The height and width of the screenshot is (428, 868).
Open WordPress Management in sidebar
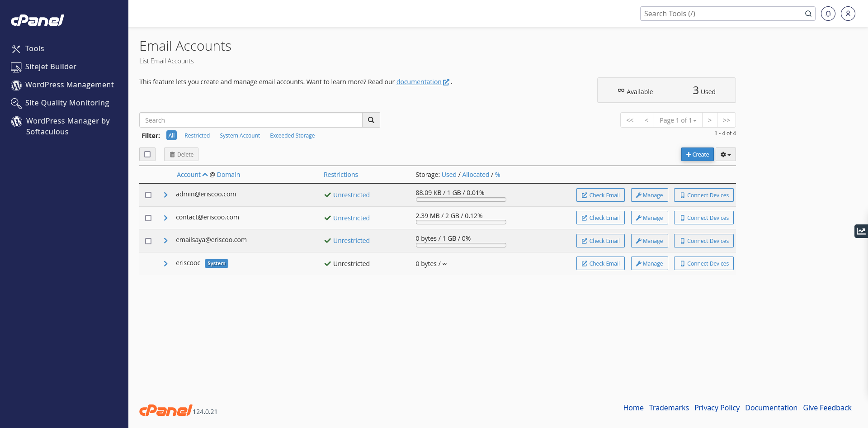69,85
